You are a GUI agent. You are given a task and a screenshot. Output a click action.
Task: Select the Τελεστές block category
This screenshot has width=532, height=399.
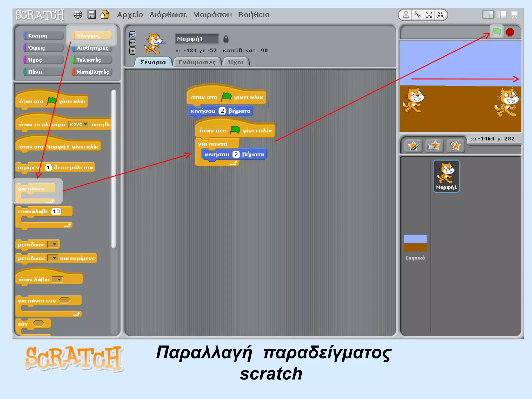coord(92,60)
